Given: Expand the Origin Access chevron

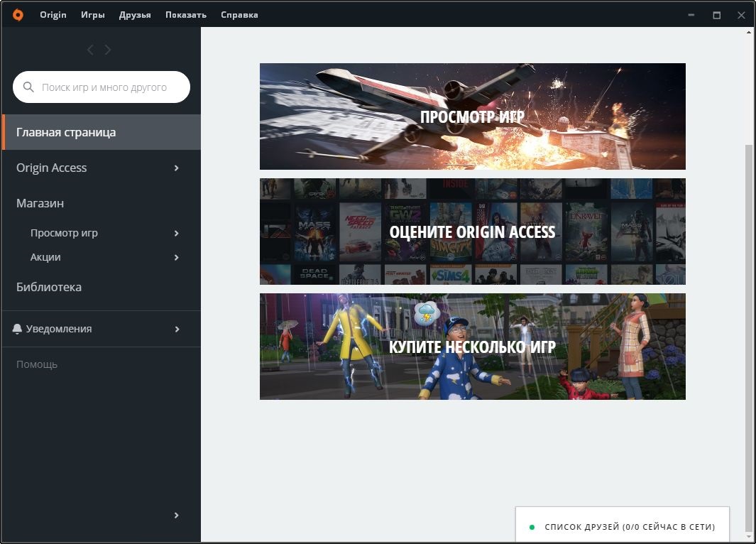Looking at the screenshot, I should [x=177, y=168].
